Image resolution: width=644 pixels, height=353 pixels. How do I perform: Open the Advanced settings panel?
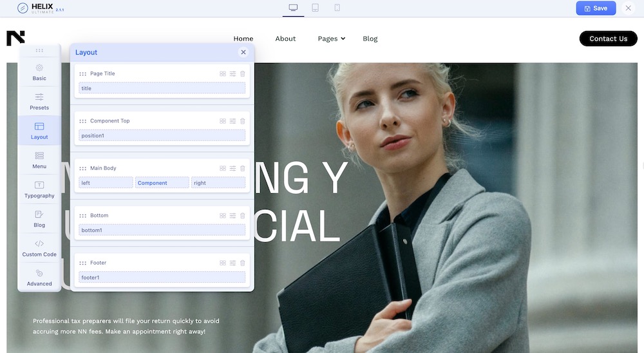(39, 278)
